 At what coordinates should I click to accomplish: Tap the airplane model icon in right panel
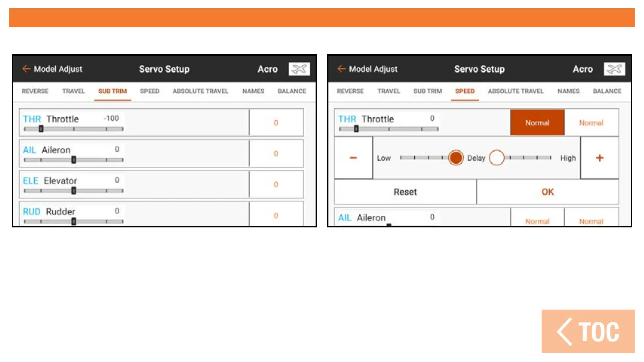[614, 69]
